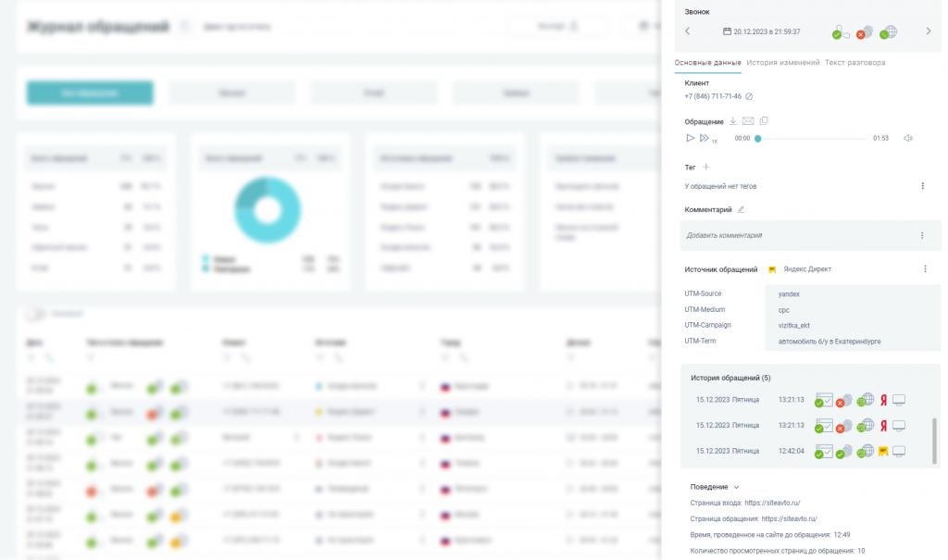Image resolution: width=948 pixels, height=560 pixels.
Task: Download the call recording
Action: click(x=733, y=121)
